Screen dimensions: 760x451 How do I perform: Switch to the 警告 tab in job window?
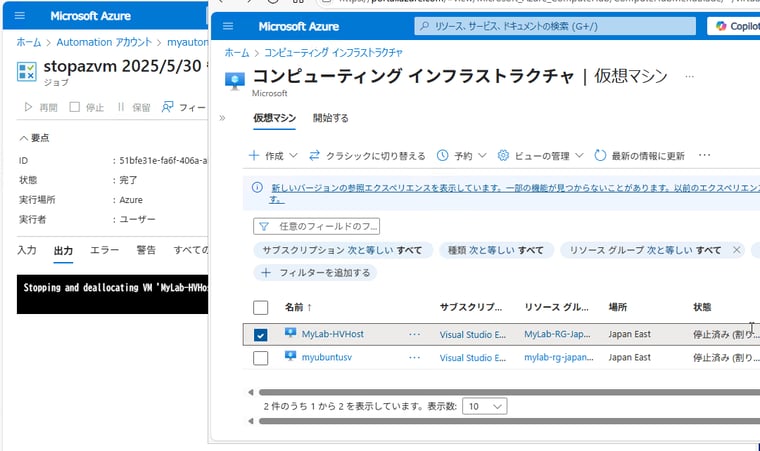coord(146,250)
